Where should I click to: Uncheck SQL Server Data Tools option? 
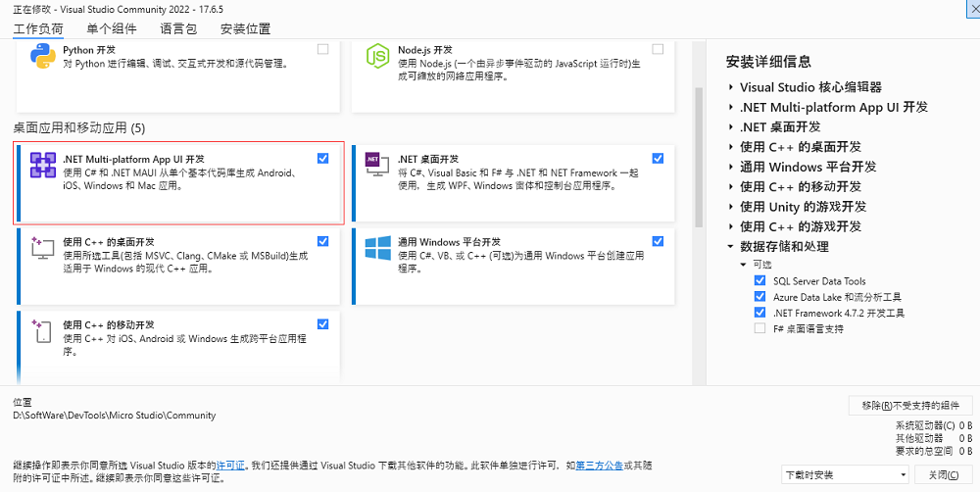(x=760, y=280)
